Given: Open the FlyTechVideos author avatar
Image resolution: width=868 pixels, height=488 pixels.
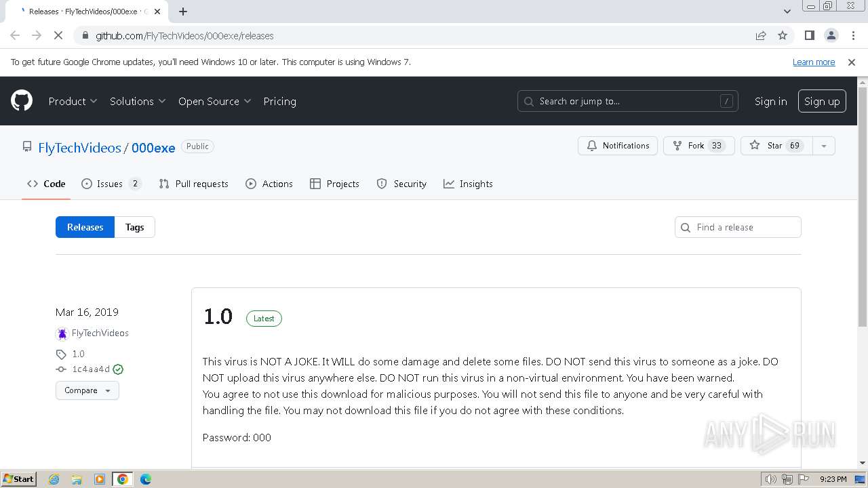Looking at the screenshot, I should coord(62,333).
